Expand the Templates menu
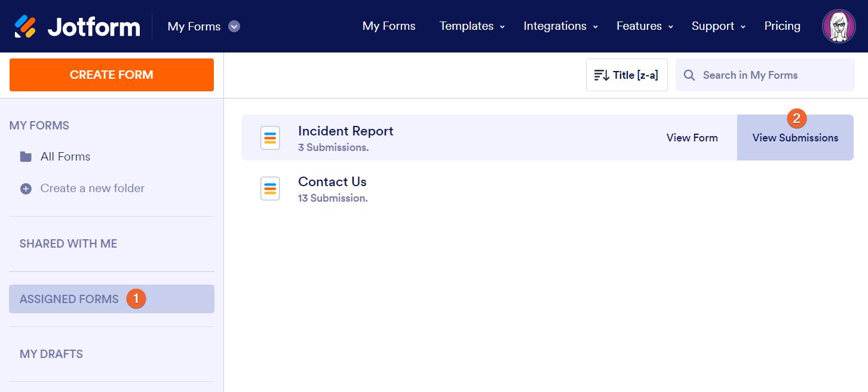Viewport: 868px width, 392px height. (x=472, y=26)
